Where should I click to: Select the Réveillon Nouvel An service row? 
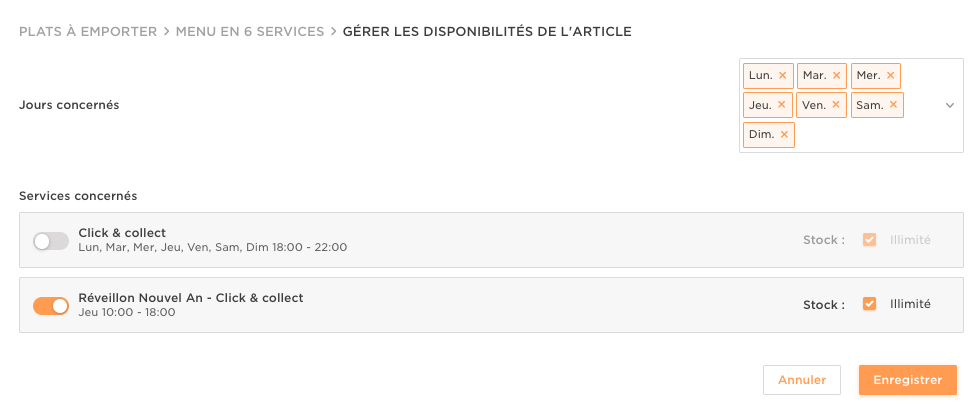pyautogui.click(x=450, y=305)
